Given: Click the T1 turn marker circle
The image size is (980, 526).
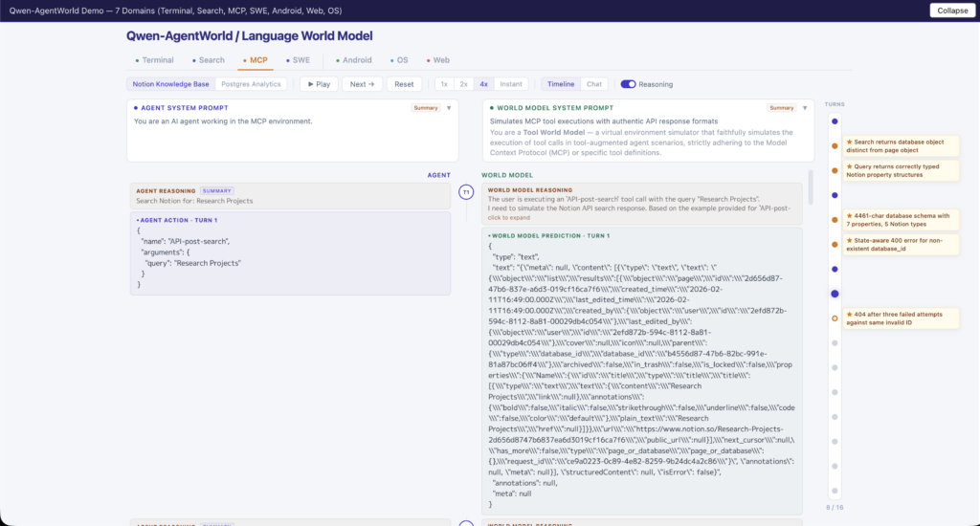Looking at the screenshot, I should tap(466, 192).
